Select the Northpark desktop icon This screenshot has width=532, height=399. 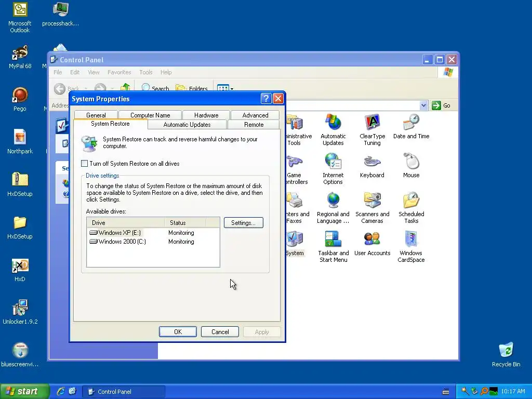click(20, 142)
